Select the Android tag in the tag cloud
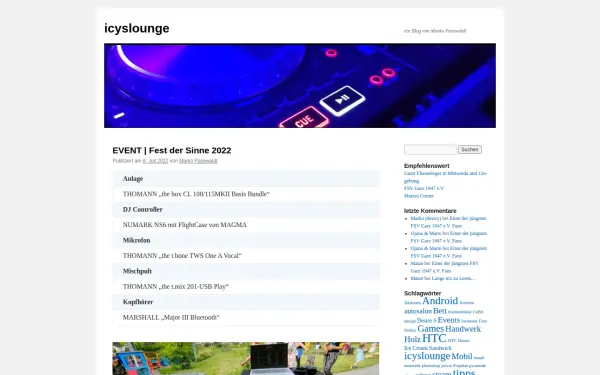Image resolution: width=600 pixels, height=375 pixels. point(440,301)
